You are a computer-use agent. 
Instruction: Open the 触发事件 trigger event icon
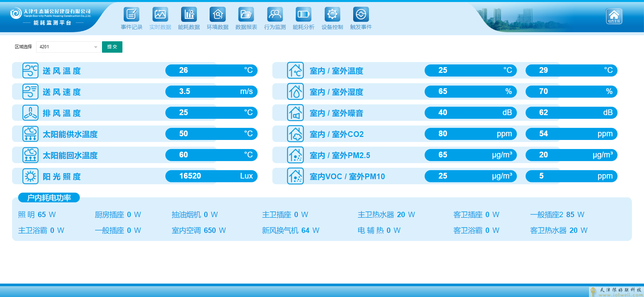(x=361, y=14)
